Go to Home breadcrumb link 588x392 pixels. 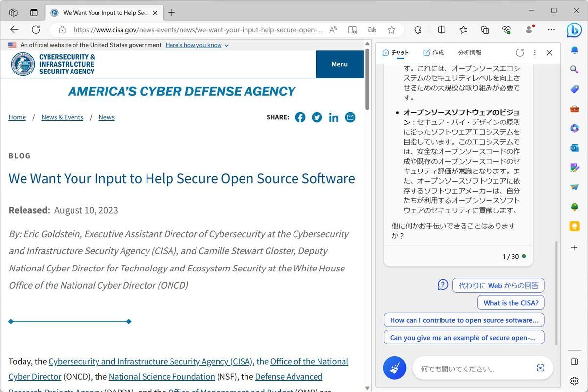(x=17, y=117)
